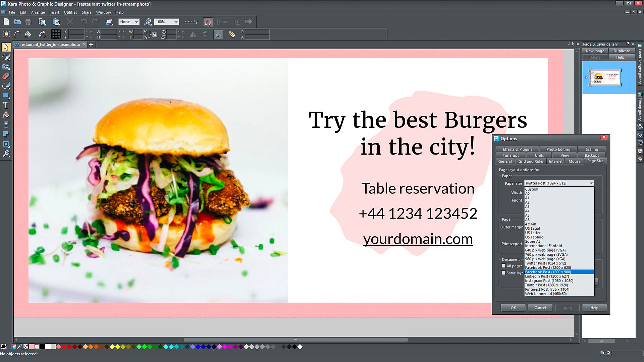Open the 160% zoom dropdown
This screenshot has height=362, width=644.
point(176,22)
